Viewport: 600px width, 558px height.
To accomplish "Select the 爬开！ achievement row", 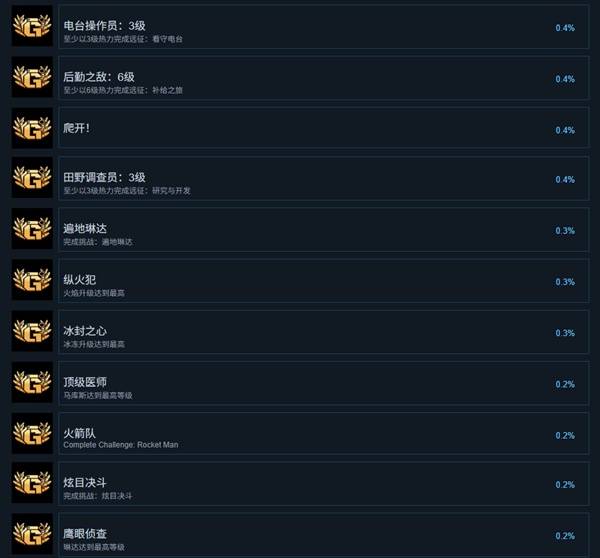I will (323, 128).
